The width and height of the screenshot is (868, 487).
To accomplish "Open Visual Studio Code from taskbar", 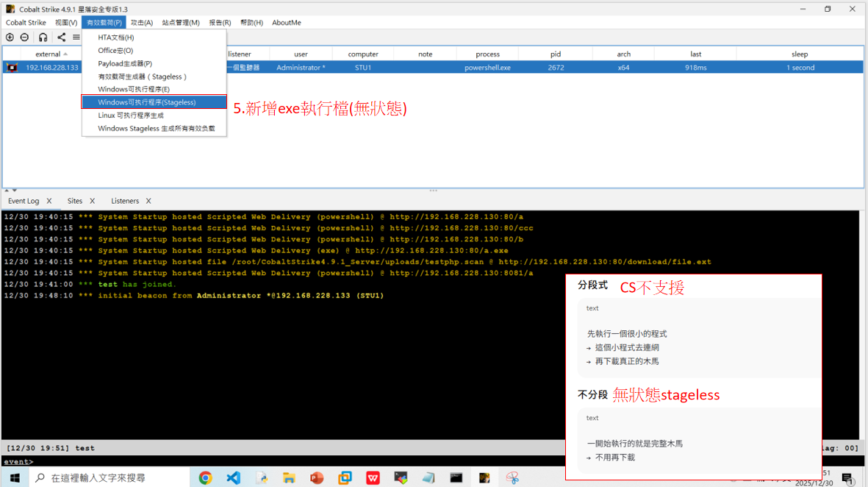I will [x=234, y=477].
